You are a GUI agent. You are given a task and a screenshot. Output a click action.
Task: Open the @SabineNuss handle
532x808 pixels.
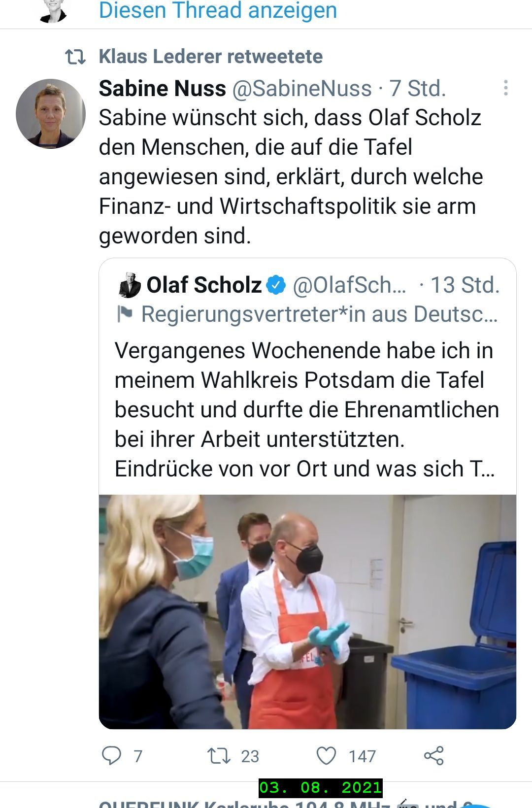pos(302,89)
